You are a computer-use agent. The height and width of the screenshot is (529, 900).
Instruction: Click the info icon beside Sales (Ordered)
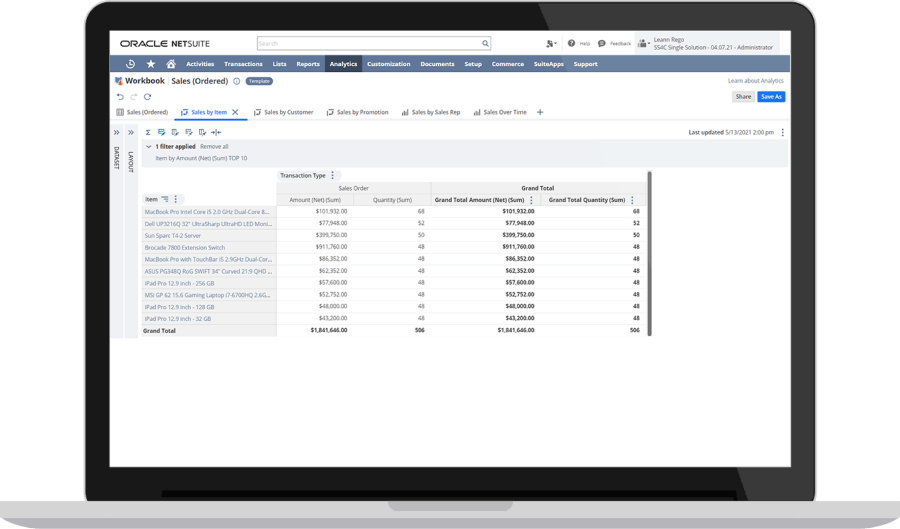point(236,81)
